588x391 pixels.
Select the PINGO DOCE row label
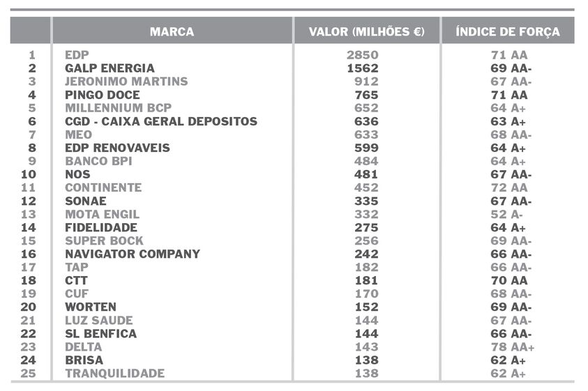(x=102, y=95)
